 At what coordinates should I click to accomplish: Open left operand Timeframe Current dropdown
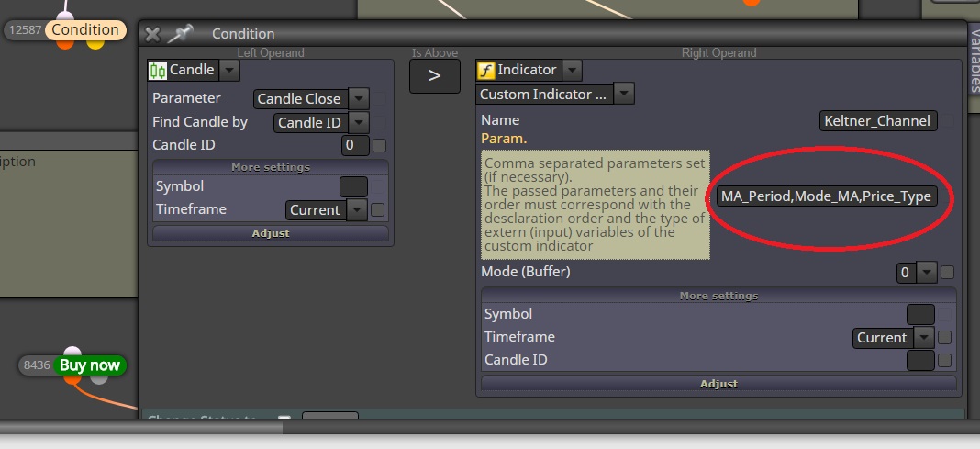pyautogui.click(x=356, y=210)
